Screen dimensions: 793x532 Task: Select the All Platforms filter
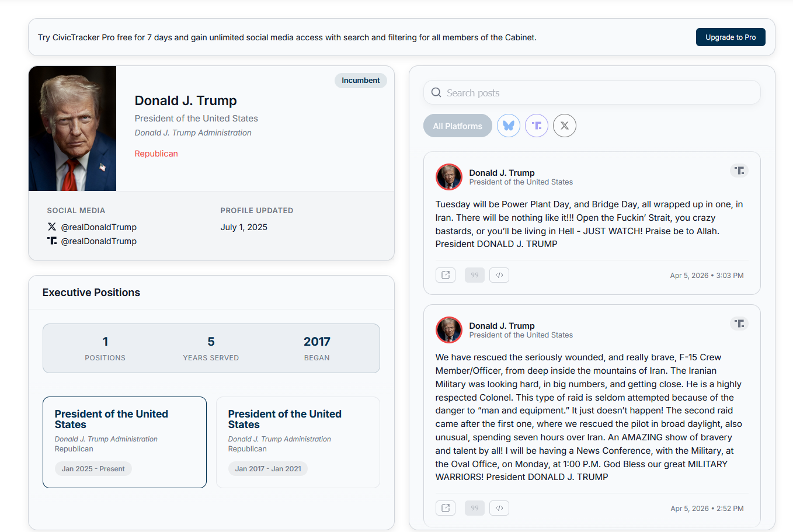point(457,126)
